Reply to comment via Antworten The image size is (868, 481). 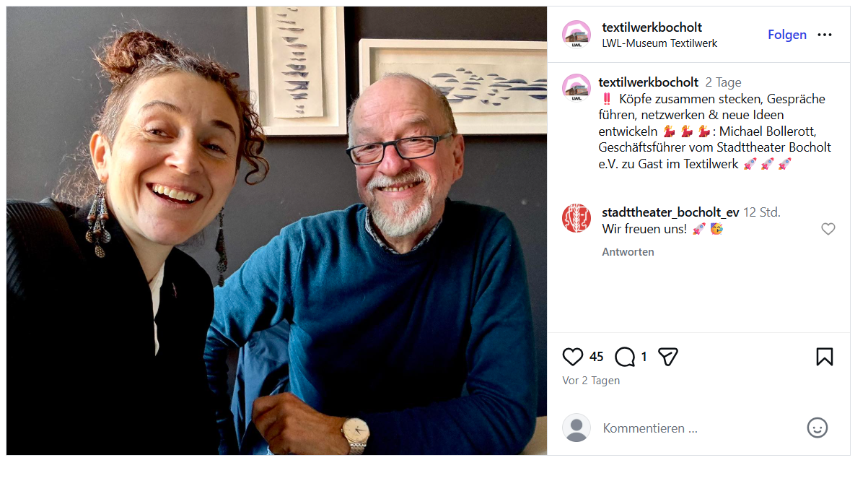(628, 252)
